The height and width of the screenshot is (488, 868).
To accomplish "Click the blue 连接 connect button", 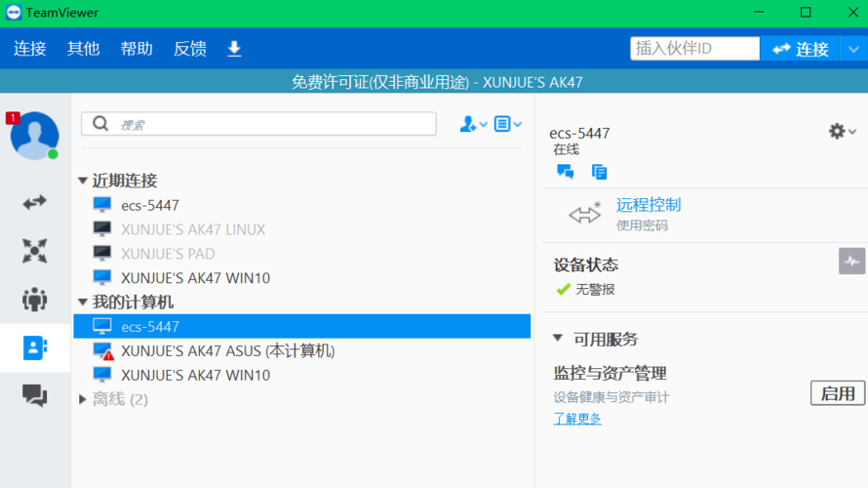I will pos(801,49).
